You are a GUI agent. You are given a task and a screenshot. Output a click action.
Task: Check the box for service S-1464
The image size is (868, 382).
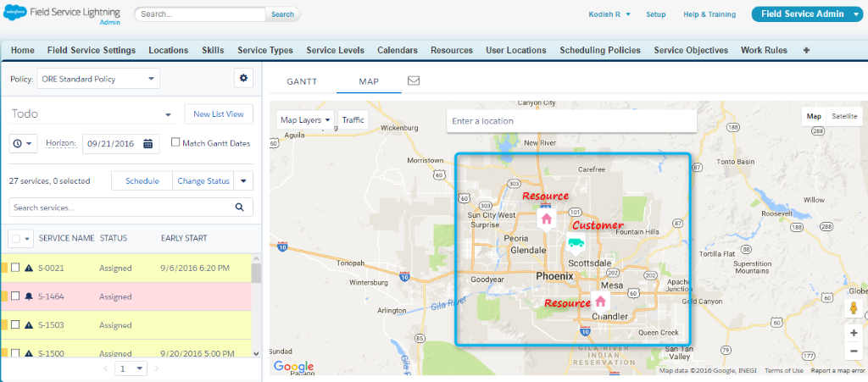point(15,296)
